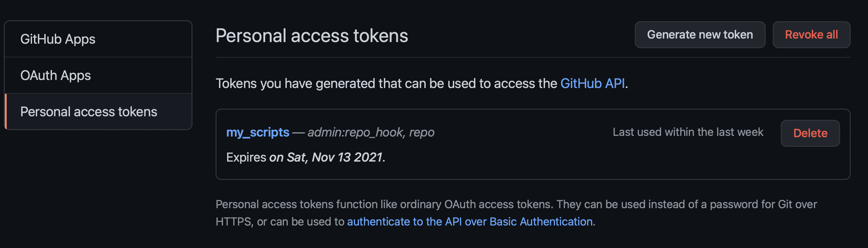Image resolution: width=868 pixels, height=248 pixels.
Task: Select Personal access tokens sidebar item
Action: 89,112
